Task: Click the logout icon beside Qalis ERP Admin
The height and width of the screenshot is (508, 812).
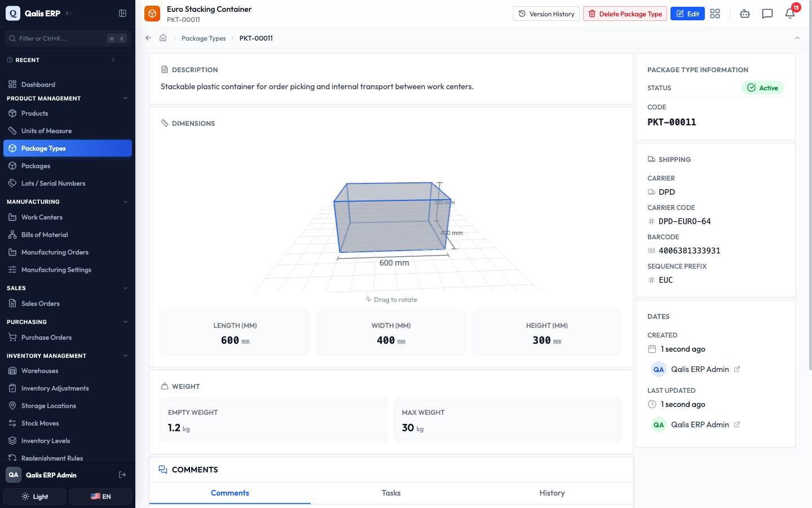Action: (122, 475)
